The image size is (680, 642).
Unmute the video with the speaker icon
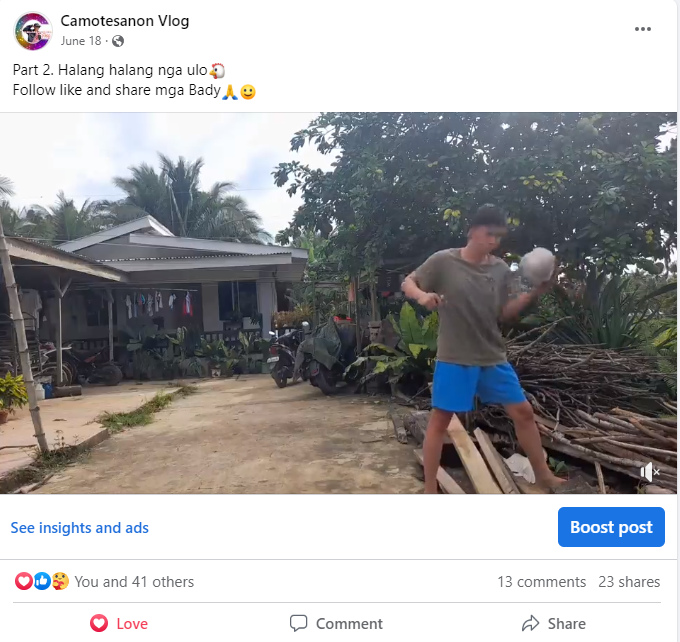click(x=650, y=472)
